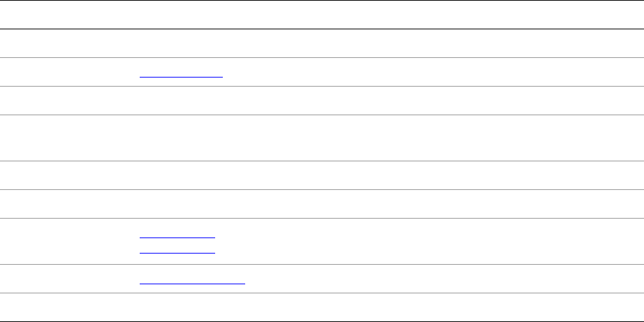This screenshot has width=644, height=322.
Task: Select the third table row
Action: pyautogui.click(x=321, y=101)
